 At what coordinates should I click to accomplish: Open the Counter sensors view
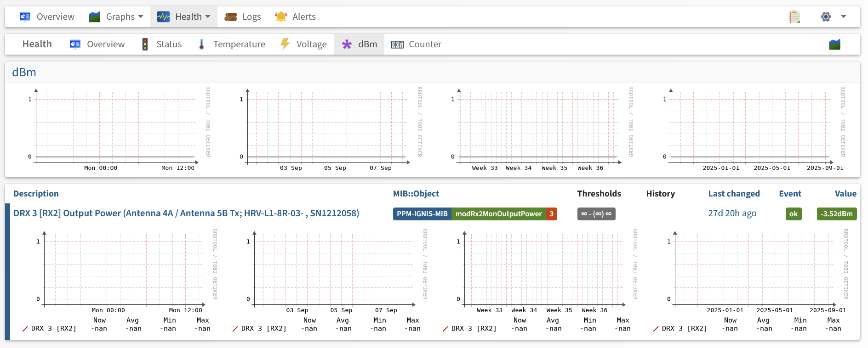416,45
